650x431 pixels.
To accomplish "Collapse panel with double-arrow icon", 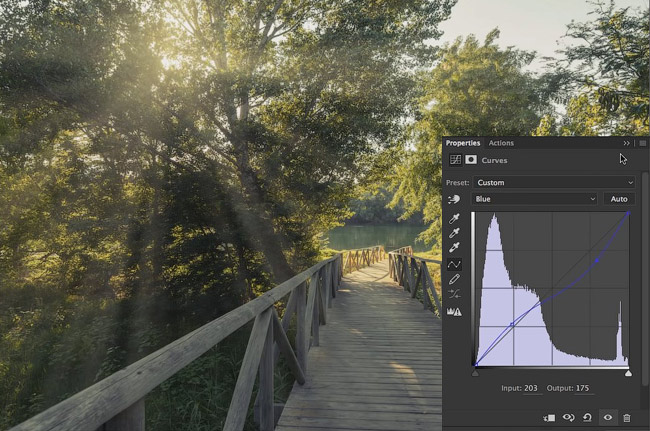I will click(x=626, y=143).
